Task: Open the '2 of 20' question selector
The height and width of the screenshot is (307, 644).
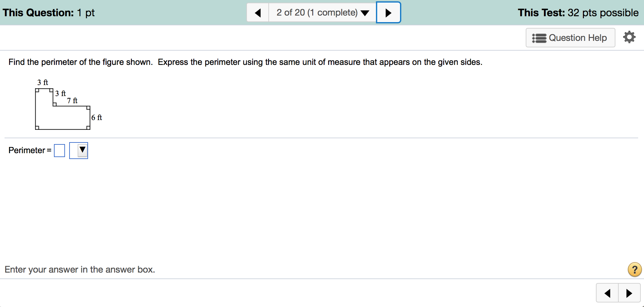Action: pos(322,13)
